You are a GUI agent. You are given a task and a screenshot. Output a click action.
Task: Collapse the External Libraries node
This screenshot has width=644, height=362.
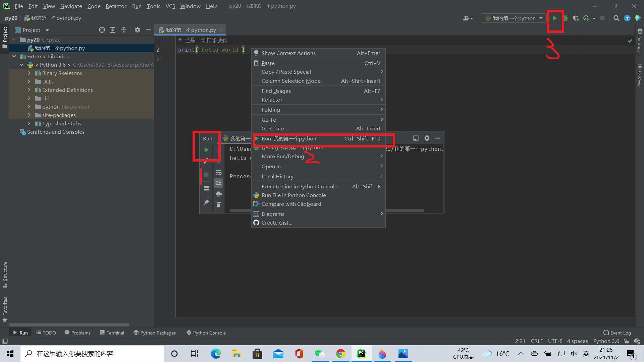click(14, 56)
